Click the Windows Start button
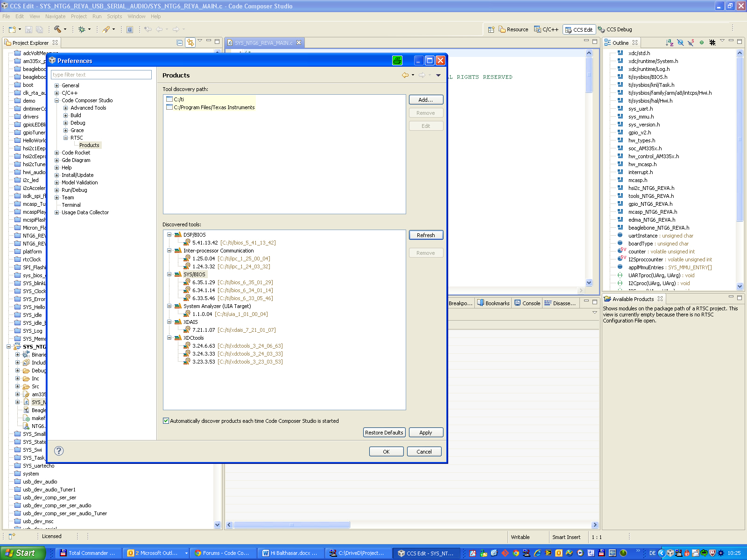Viewport: 747px width, 560px height. (22, 553)
